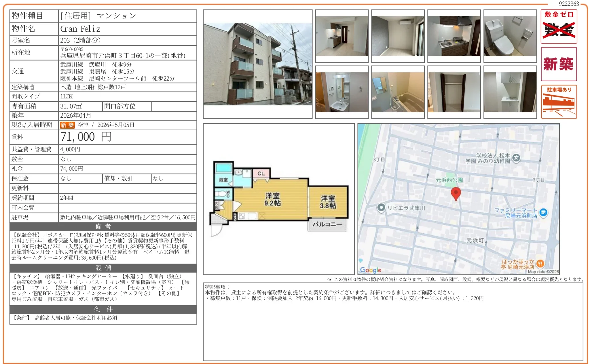Click the orange 新築 tag beside 空室
The width and height of the screenshot is (592, 364).
pos(67,125)
